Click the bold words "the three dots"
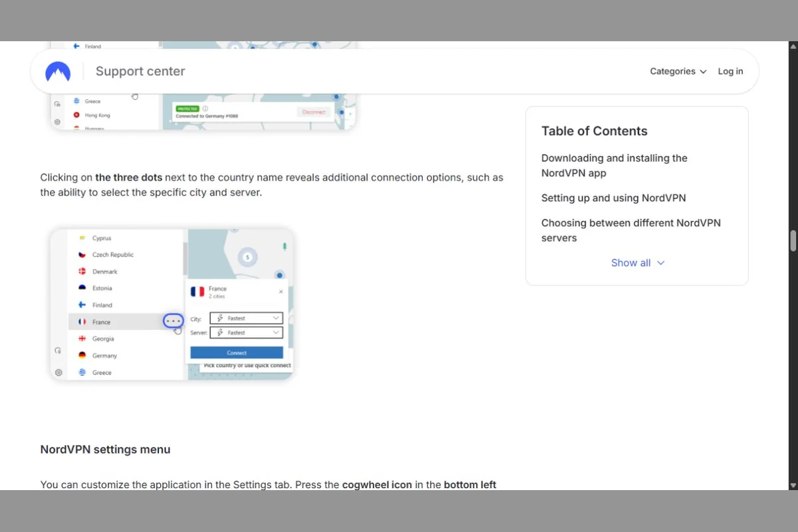798x532 pixels. (128, 178)
